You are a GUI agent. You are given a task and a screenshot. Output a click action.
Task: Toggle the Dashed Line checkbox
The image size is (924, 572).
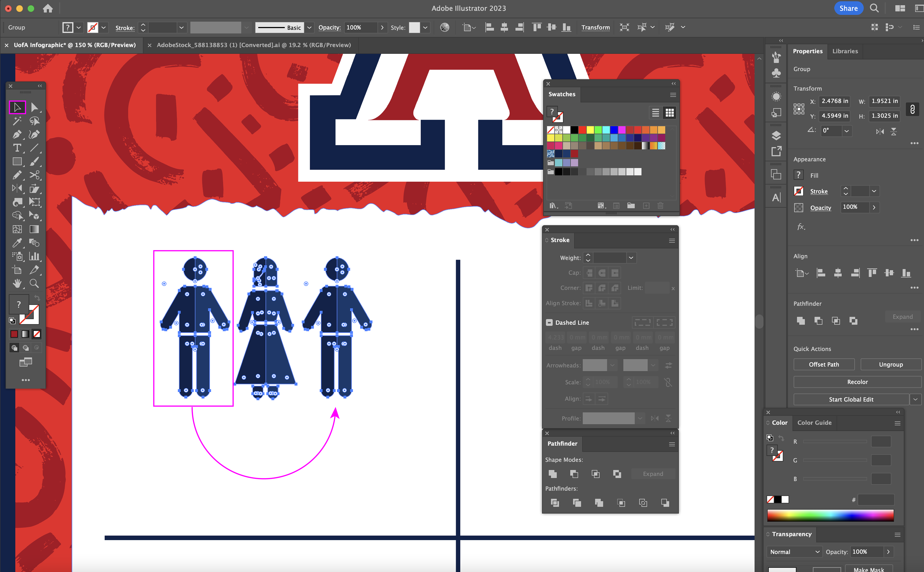tap(549, 323)
